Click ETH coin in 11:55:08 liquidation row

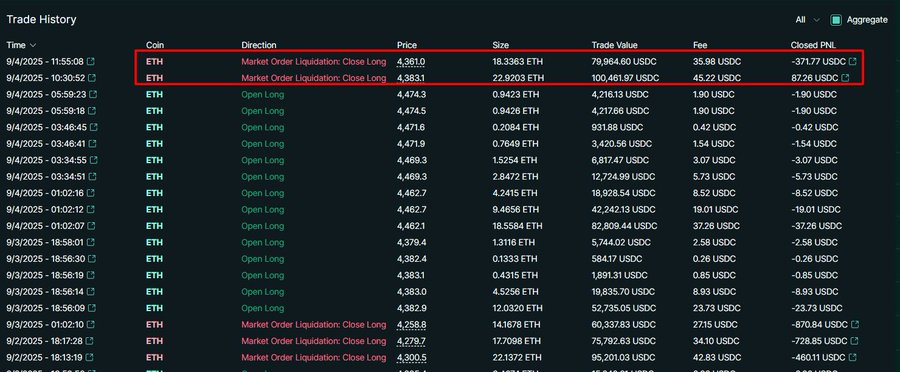pos(154,61)
